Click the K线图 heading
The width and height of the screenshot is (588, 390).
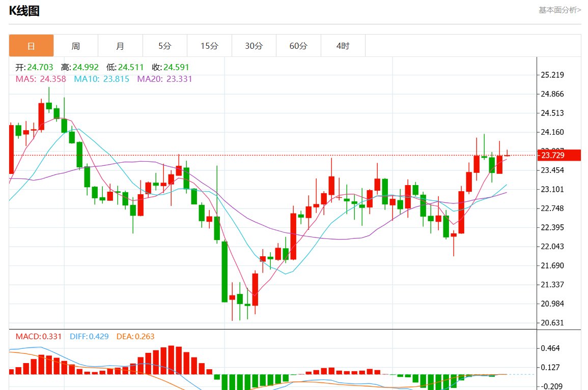(24, 11)
